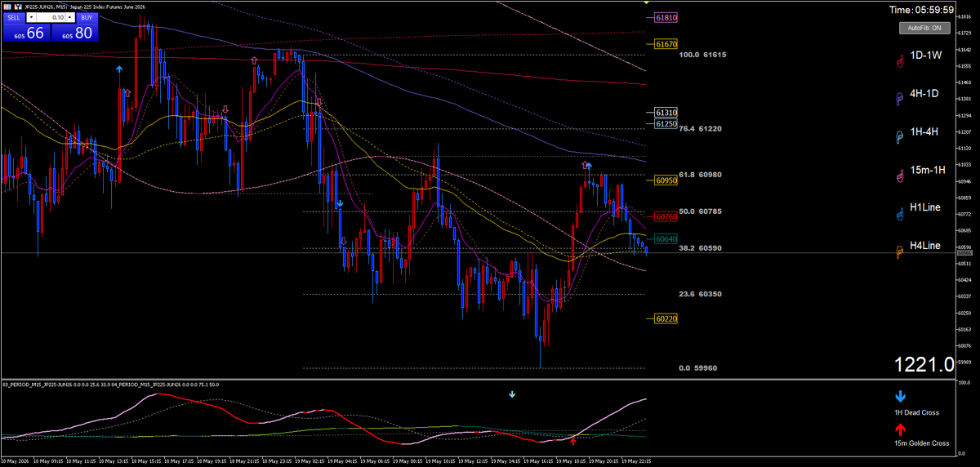The image size is (980, 467).
Task: Decrease lot volume with the down arrow
Action: click(29, 16)
